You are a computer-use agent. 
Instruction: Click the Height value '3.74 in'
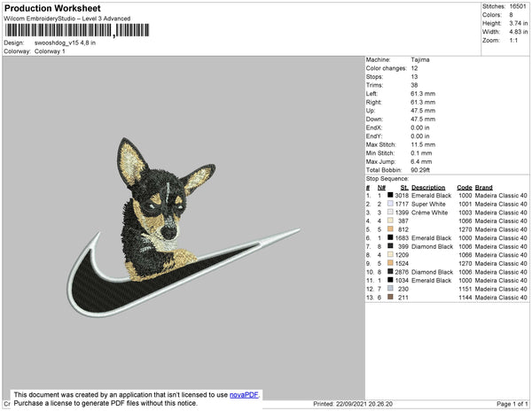click(x=518, y=23)
